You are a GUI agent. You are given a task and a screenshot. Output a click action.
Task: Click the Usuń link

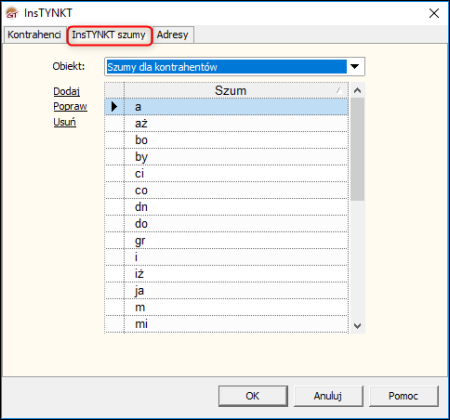(65, 122)
